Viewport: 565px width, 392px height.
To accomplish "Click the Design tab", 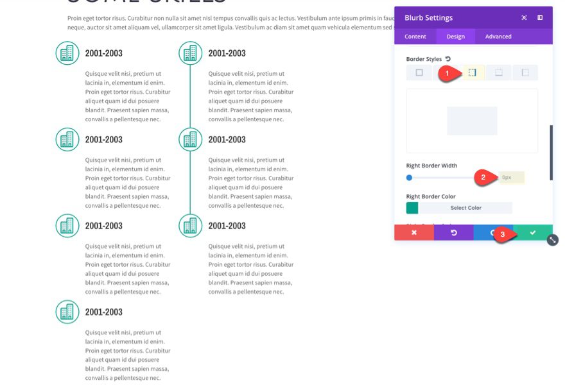I will coord(456,37).
